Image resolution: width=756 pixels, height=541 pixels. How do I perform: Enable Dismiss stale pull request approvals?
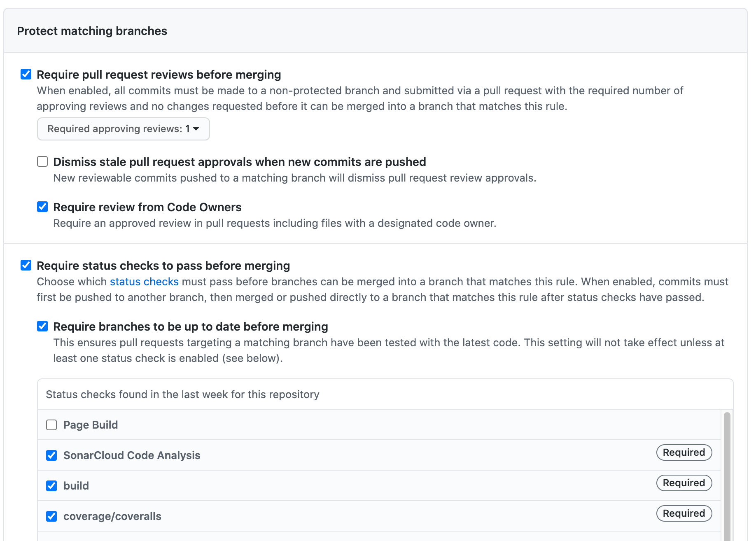[42, 161]
